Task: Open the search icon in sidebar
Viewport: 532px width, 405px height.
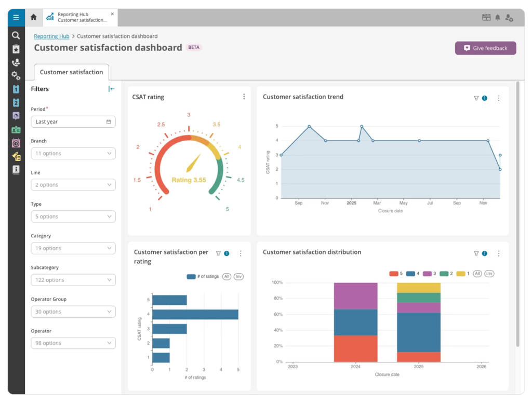Action: pos(16,35)
